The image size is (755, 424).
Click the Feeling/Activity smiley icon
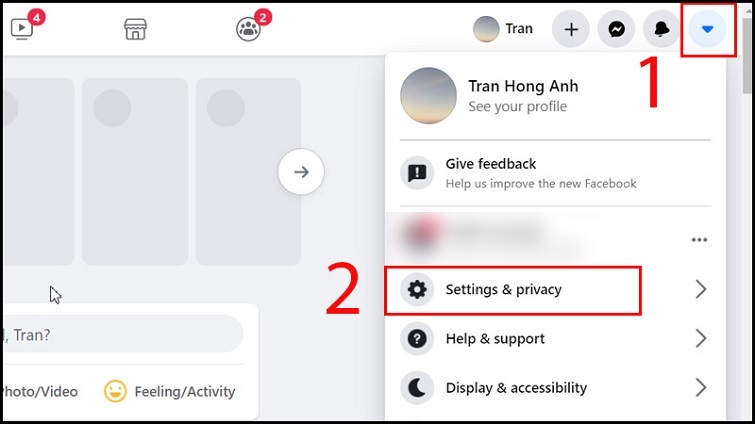pyautogui.click(x=115, y=391)
